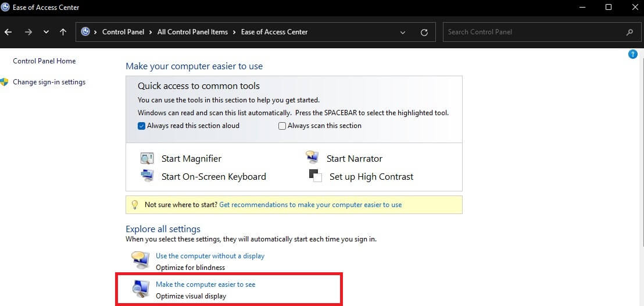Click the Quick access to common tools heading

coord(199,86)
